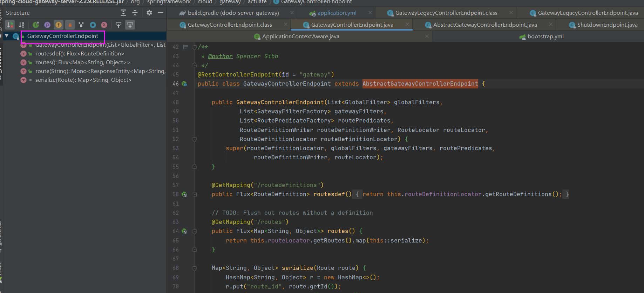
Task: Expand folded routesdef() method at line 58
Action: coord(195,194)
